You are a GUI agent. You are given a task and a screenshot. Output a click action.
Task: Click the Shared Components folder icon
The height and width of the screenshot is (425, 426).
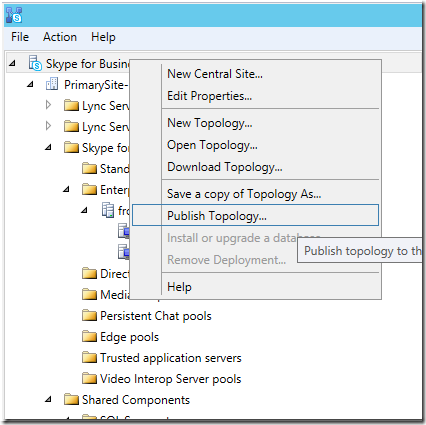click(x=71, y=399)
